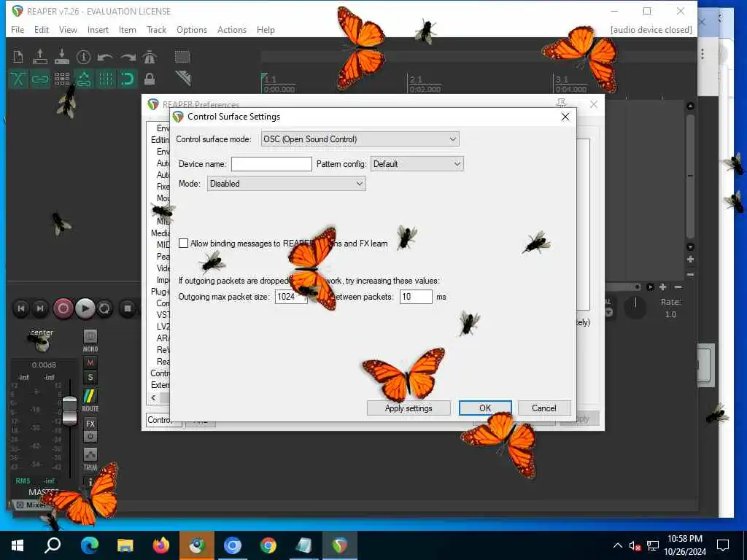Click the New project toolbar icon
This screenshot has width=747, height=560.
click(x=18, y=57)
